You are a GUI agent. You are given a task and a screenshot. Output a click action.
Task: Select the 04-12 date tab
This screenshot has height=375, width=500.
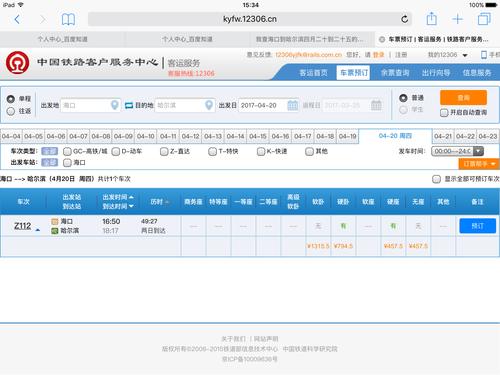coord(190,136)
